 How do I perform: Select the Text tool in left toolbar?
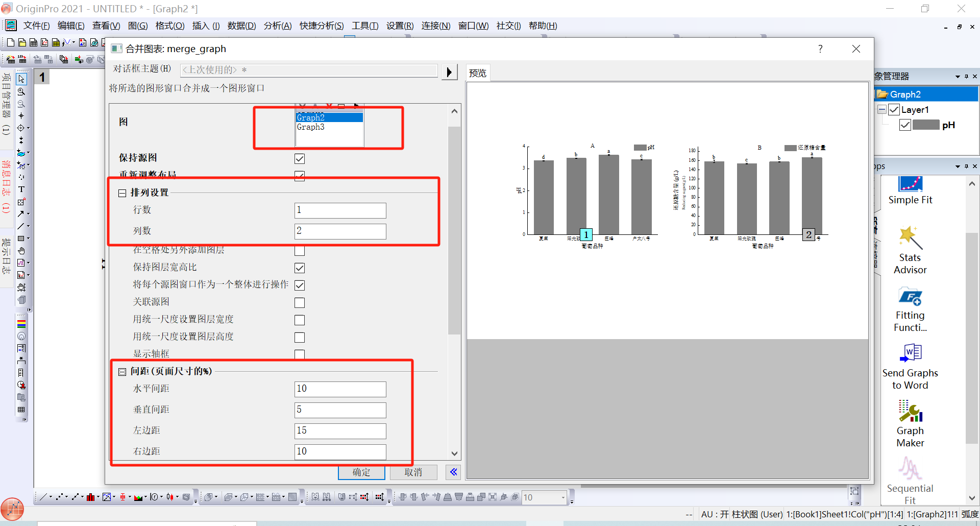point(21,189)
